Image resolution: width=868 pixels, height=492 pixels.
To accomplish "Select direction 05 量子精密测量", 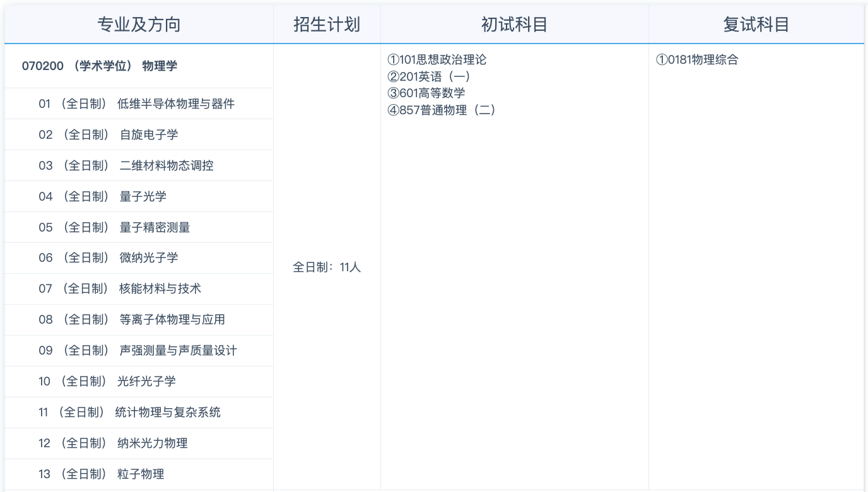I will (x=139, y=228).
